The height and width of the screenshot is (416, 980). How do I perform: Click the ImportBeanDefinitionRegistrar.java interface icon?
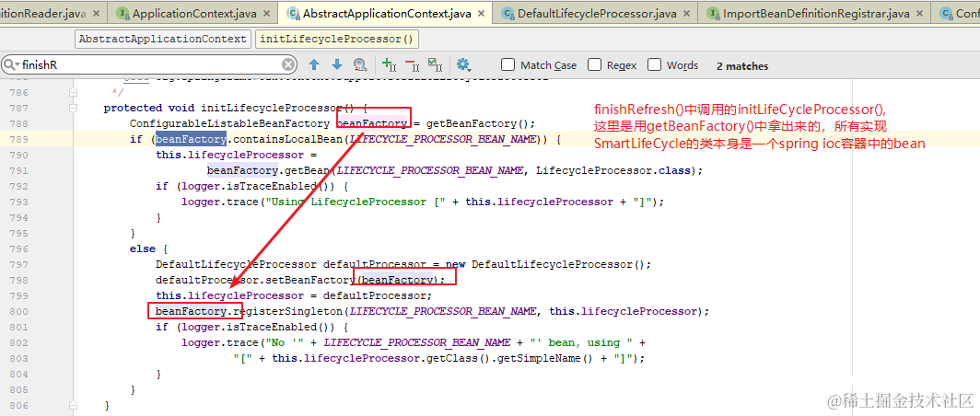pyautogui.click(x=713, y=13)
